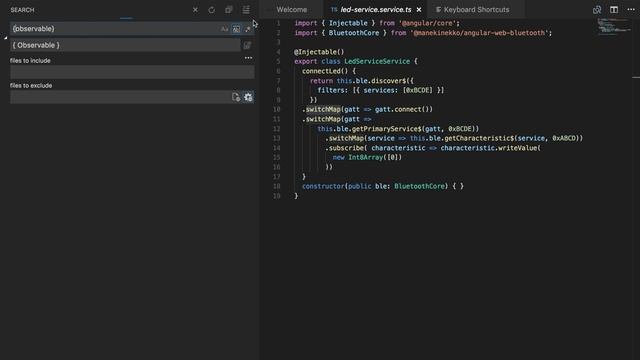
Task: Open changes icon in the editor toolbar
Action: [597, 10]
